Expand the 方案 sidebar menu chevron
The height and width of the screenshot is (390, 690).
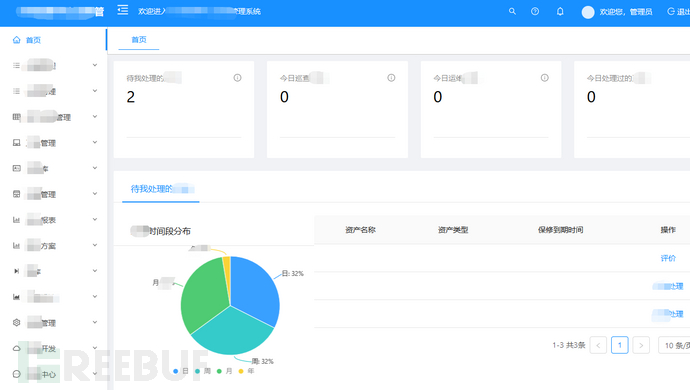click(95, 245)
